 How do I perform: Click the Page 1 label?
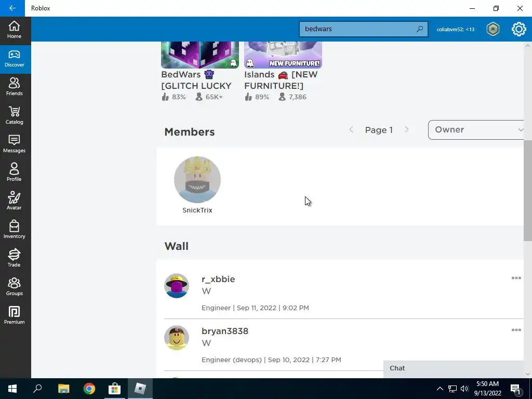[379, 130]
